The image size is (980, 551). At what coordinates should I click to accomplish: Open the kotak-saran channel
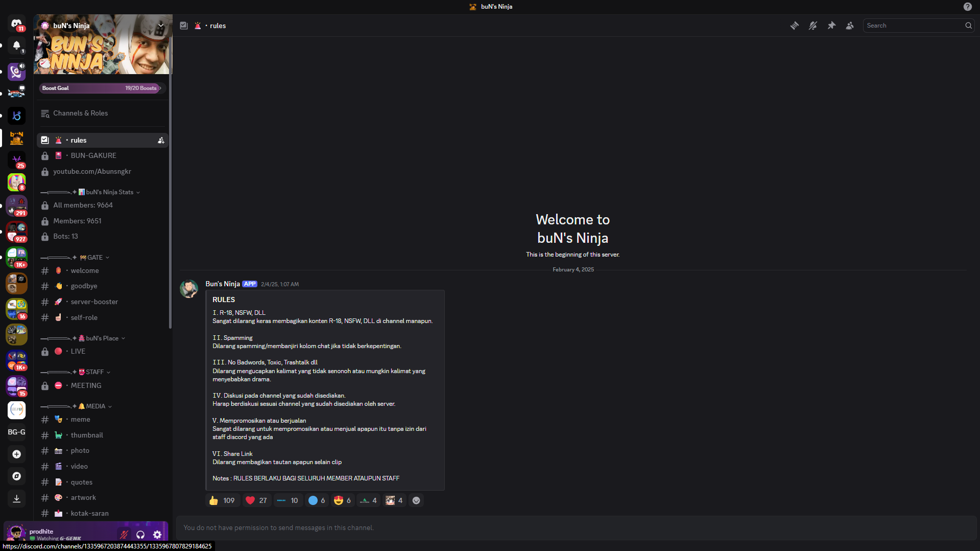click(102, 513)
